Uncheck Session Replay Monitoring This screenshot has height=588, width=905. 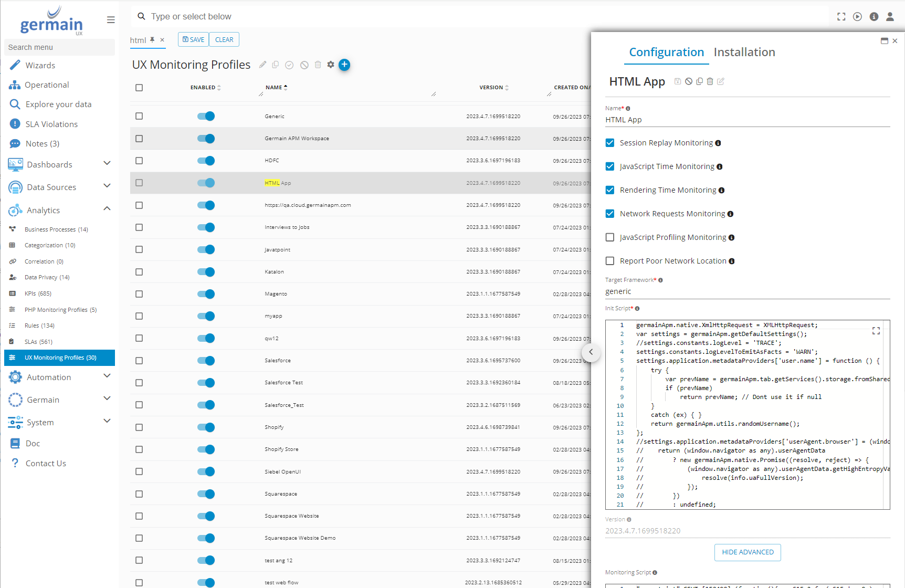(x=610, y=143)
